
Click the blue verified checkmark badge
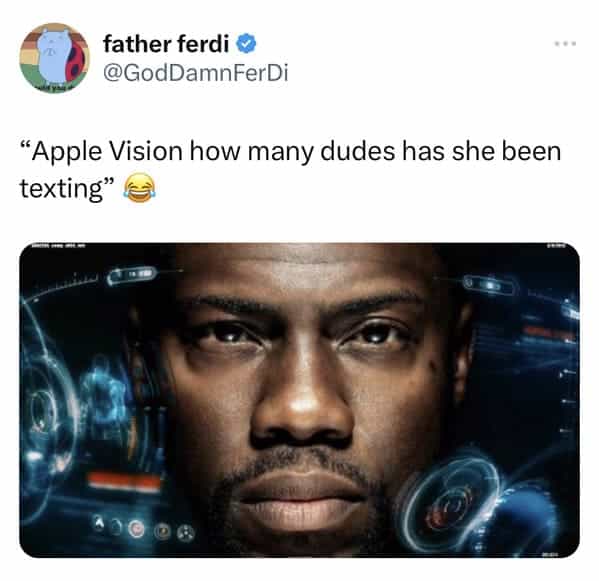tap(246, 44)
